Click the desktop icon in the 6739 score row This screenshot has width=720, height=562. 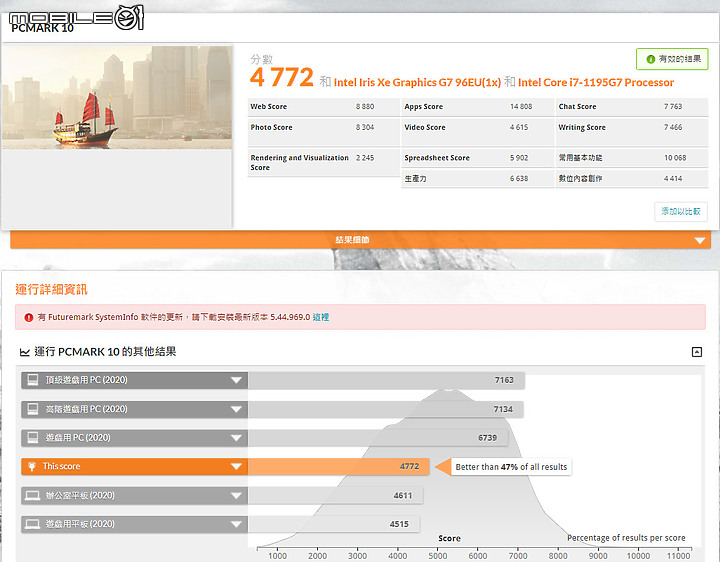tap(33, 438)
